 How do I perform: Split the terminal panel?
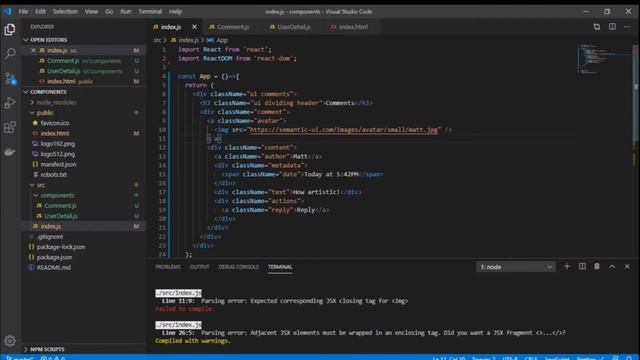pyautogui.click(x=582, y=267)
